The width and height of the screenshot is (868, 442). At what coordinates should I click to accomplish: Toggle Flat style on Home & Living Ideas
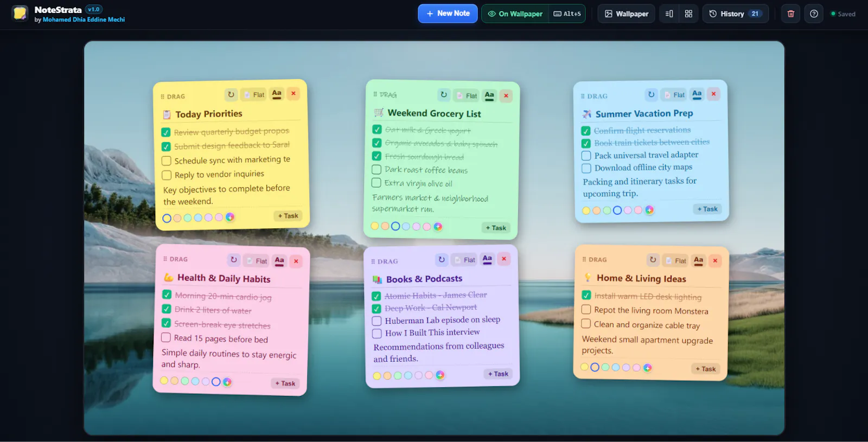tap(676, 261)
